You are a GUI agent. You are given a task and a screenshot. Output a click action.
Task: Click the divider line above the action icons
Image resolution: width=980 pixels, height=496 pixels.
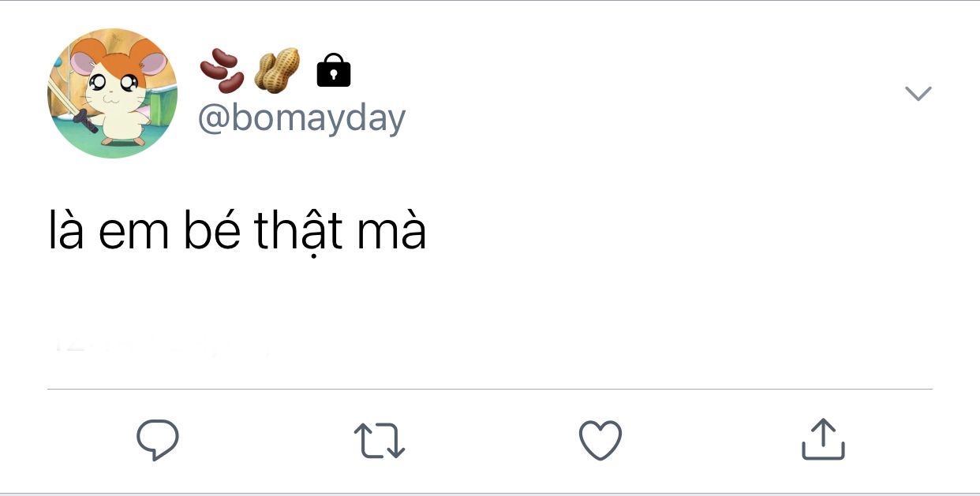point(489,389)
